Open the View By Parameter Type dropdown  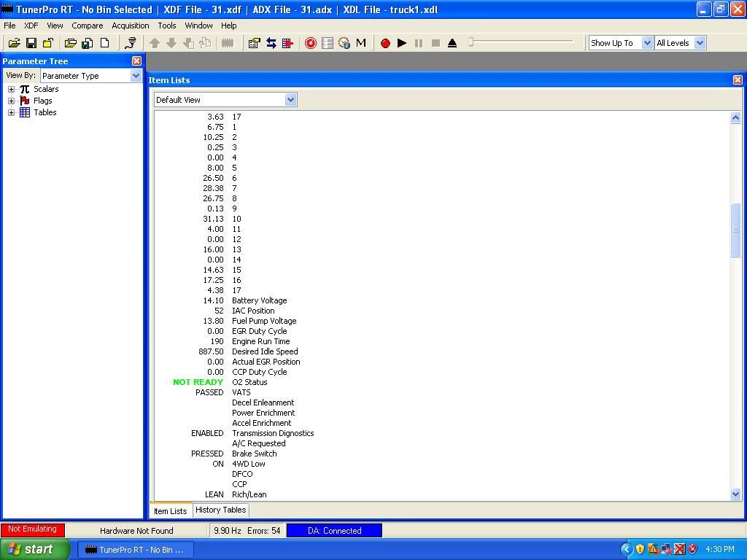click(x=136, y=76)
